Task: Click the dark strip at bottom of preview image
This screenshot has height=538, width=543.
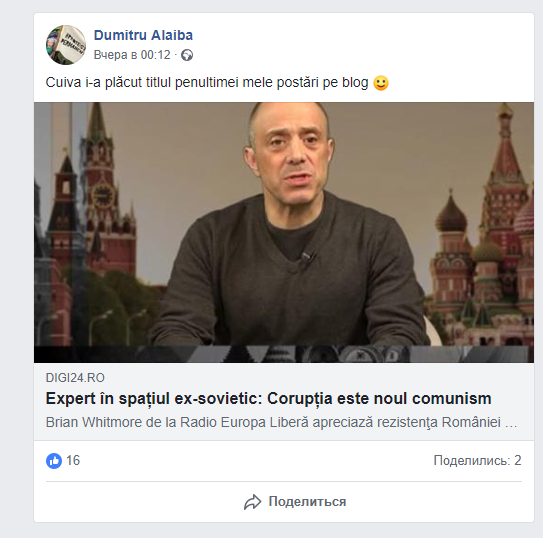Action: 284,354
